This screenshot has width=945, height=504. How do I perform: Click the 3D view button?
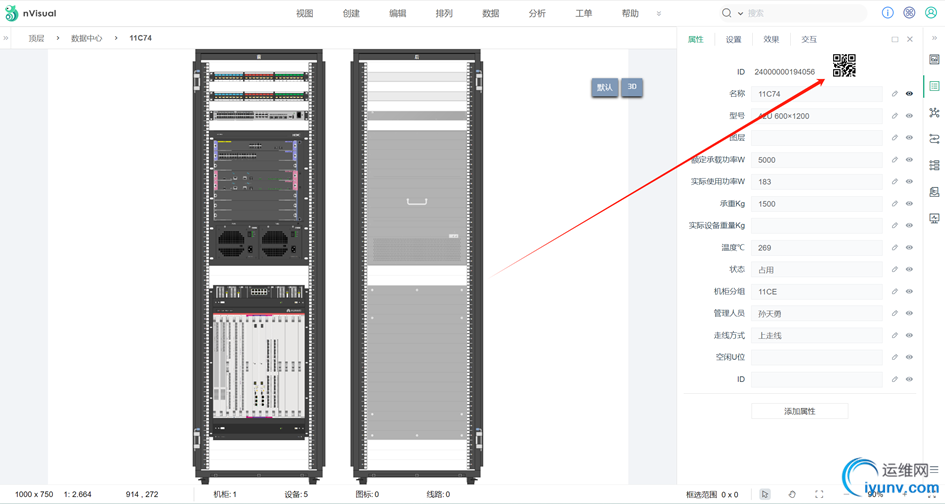632,87
